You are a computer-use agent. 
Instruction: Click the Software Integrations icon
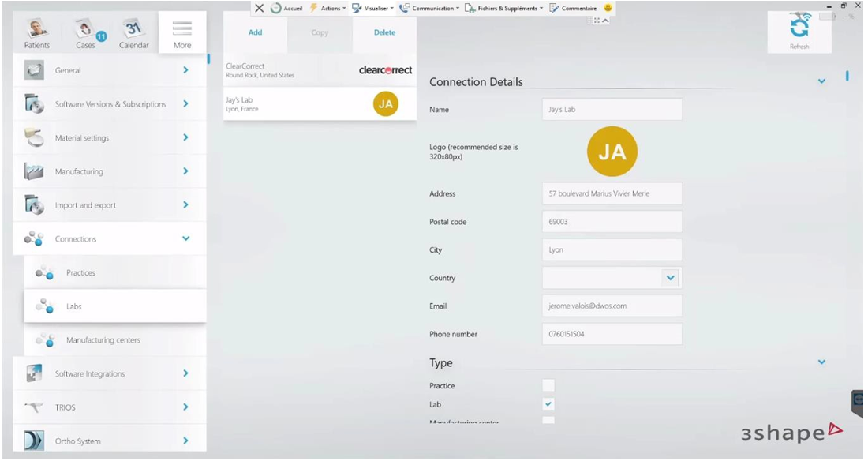34,373
